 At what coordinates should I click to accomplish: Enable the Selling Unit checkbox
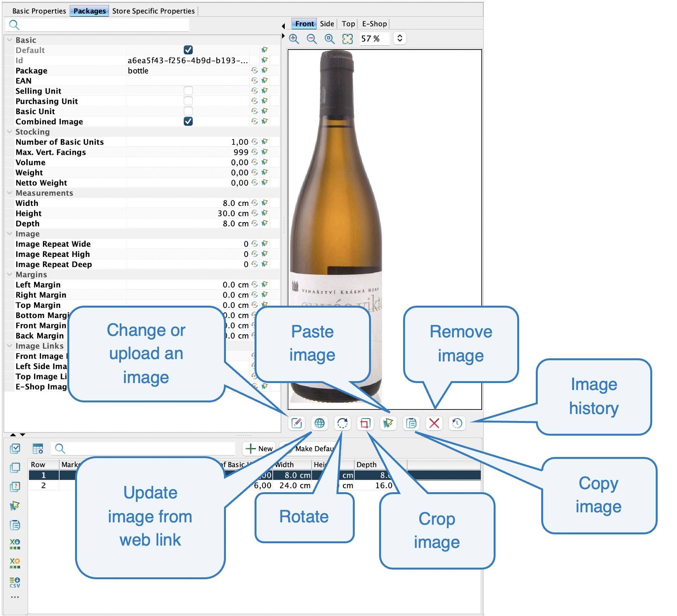pyautogui.click(x=188, y=91)
